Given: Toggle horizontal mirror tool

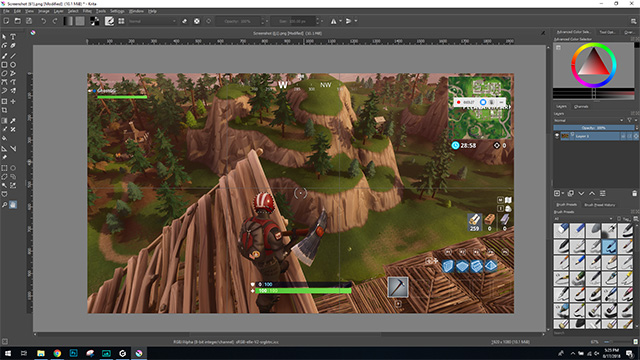Looking at the screenshot, I should point(333,21).
